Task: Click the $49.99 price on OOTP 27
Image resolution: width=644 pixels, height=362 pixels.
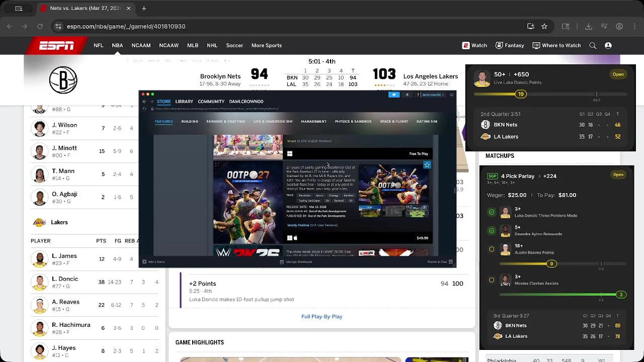Action: tap(422, 238)
